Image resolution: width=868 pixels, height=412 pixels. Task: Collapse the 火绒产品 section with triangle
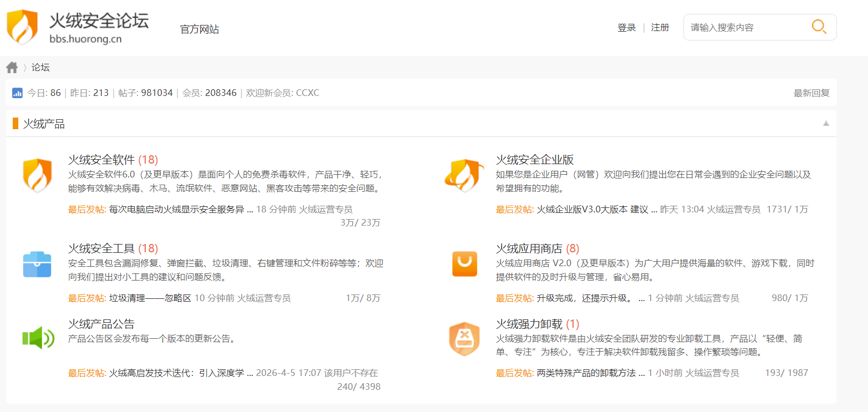click(x=826, y=123)
